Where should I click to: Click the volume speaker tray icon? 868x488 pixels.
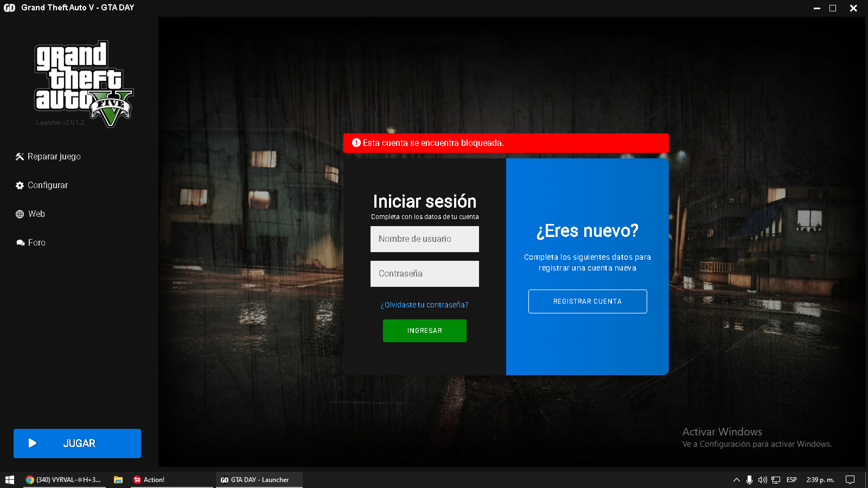(762, 480)
